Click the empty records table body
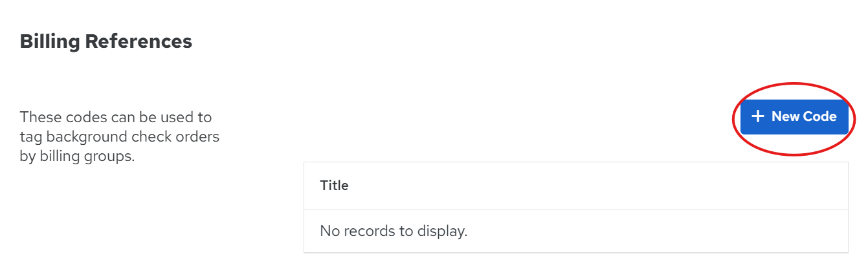868x278 pixels. (575, 231)
